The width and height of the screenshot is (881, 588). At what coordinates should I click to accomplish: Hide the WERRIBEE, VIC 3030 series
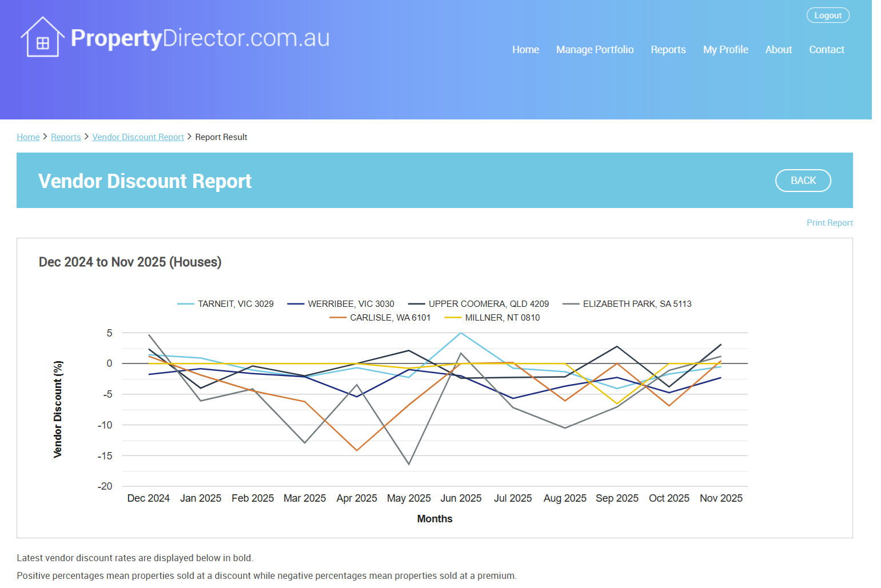coord(350,304)
